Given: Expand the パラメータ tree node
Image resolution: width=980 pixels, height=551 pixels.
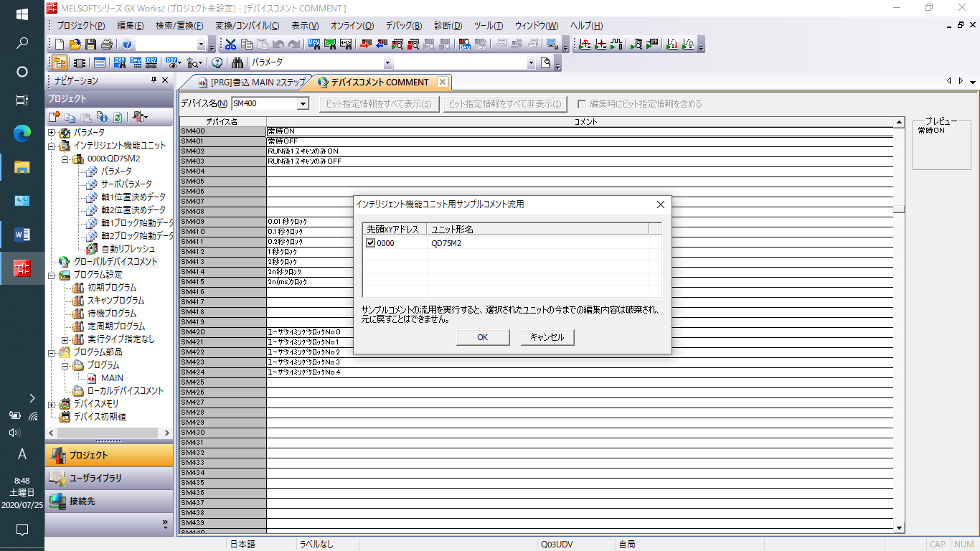Looking at the screenshot, I should 52,133.
